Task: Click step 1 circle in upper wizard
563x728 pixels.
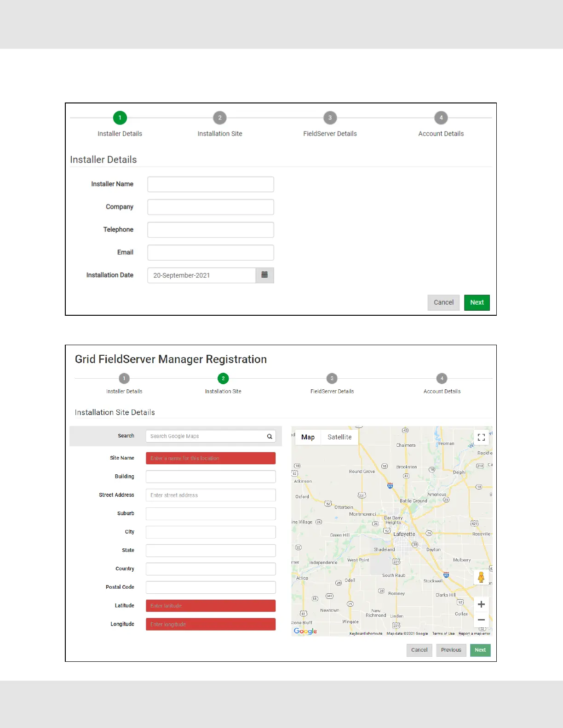Action: tap(120, 118)
